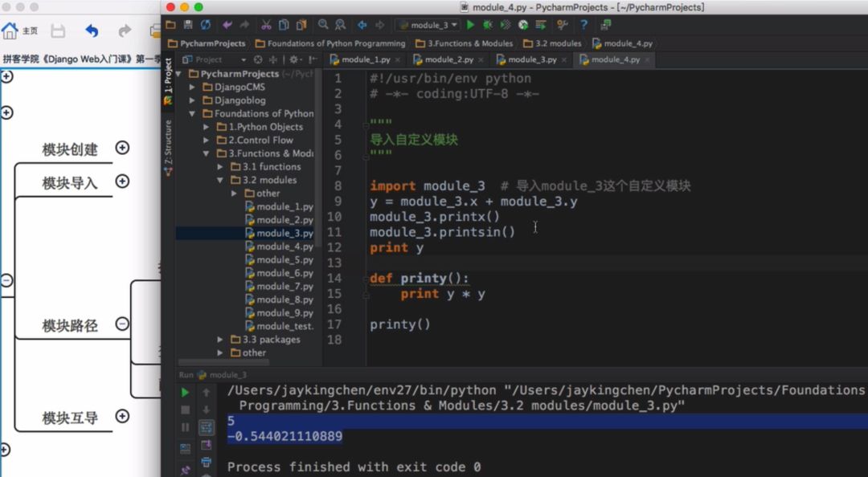The image size is (868, 477).
Task: Switch to the module_2.py editor tab
Action: 448,59
